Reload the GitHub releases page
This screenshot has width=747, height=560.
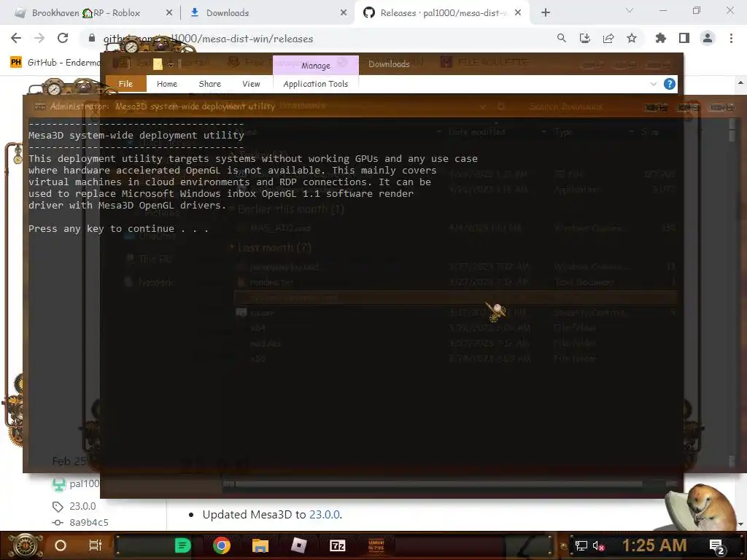click(63, 38)
